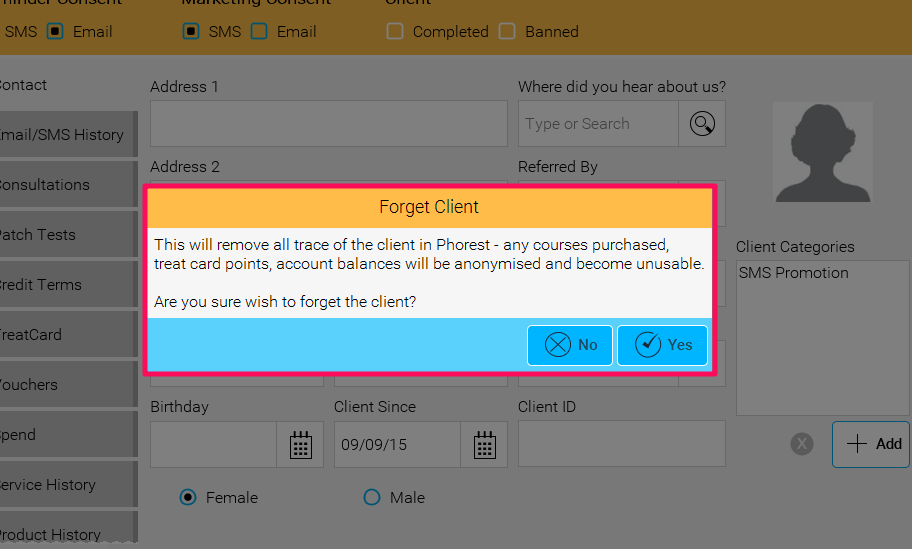Select SMS Promotion in Client Categories
Image resolution: width=912 pixels, height=549 pixels.
click(793, 273)
